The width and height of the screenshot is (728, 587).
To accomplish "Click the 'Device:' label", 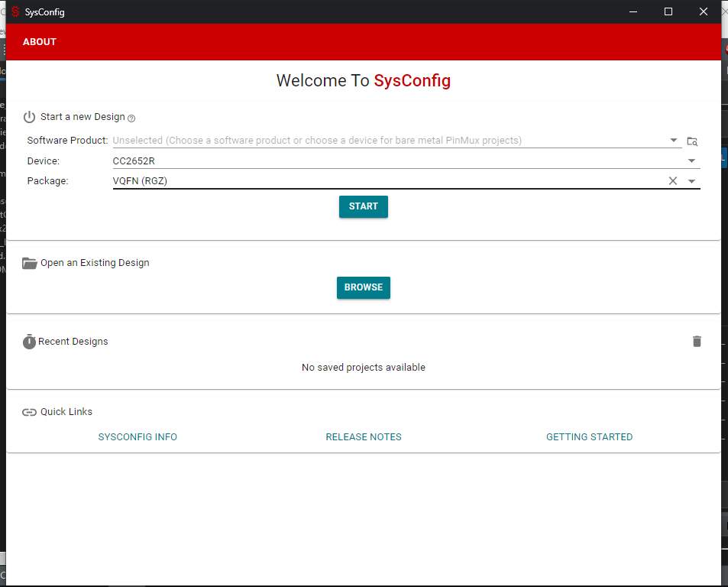I will 44,161.
